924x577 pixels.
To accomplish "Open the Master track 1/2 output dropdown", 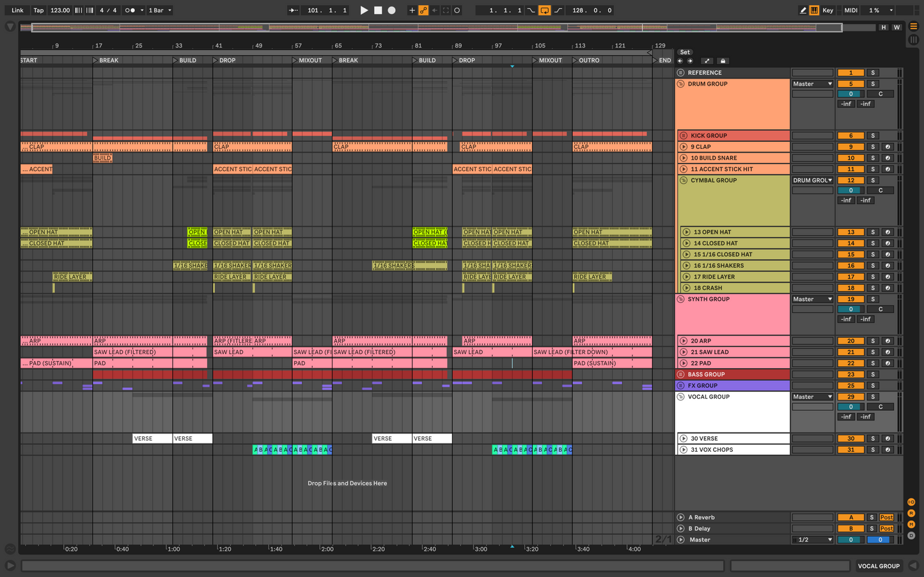I will (x=812, y=540).
